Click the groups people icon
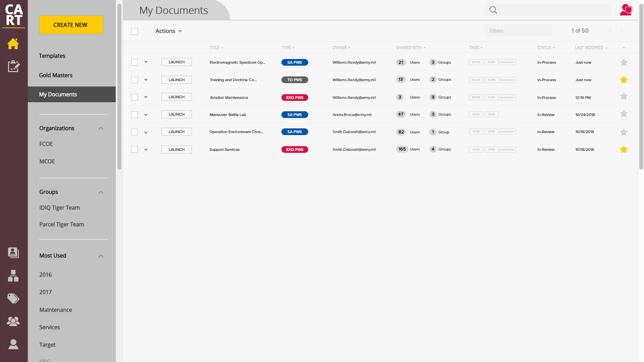 (13, 321)
